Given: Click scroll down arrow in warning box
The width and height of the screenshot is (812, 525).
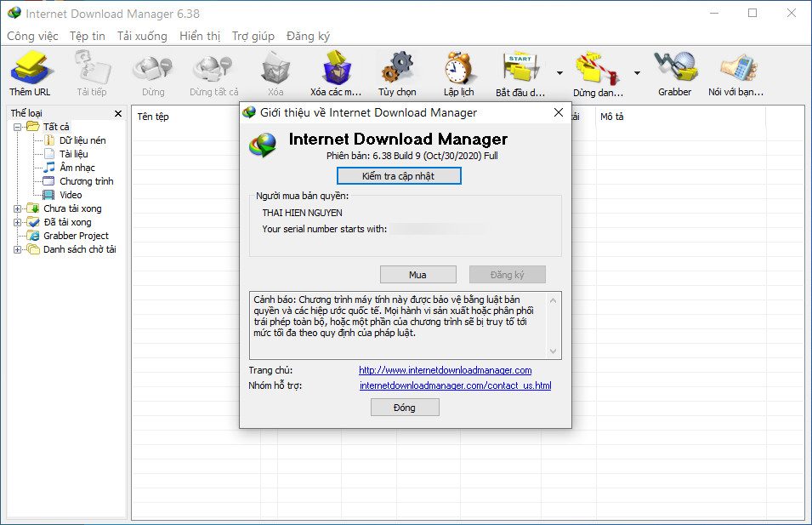Looking at the screenshot, I should click(553, 351).
